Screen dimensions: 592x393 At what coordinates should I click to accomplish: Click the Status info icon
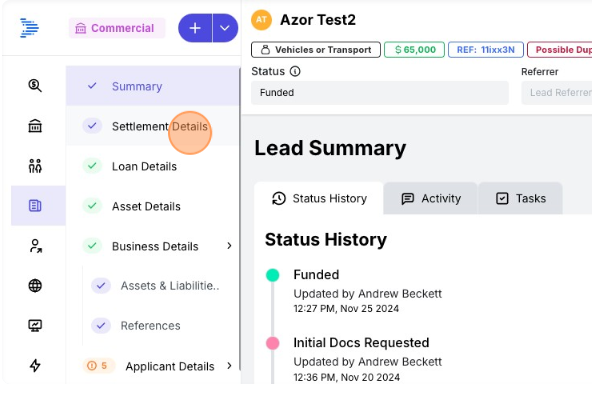click(295, 71)
